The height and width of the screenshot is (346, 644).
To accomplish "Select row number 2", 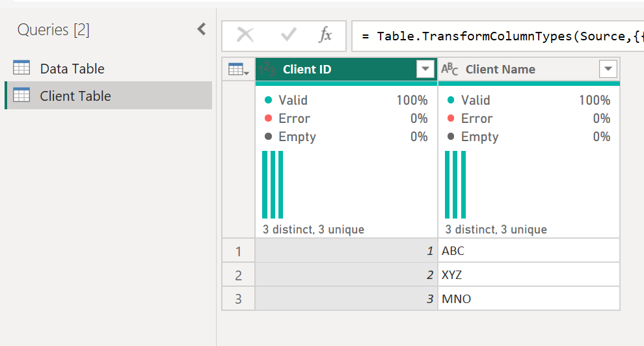I will tap(238, 275).
